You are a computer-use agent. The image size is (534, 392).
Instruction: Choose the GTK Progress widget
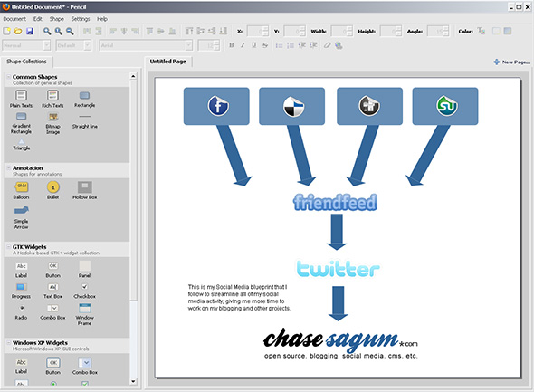tap(21, 292)
